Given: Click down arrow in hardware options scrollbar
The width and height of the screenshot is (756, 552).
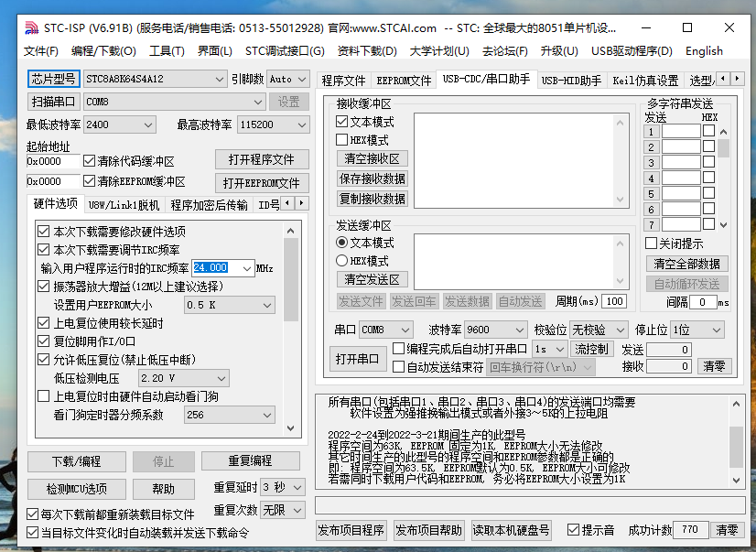Looking at the screenshot, I should (x=291, y=428).
